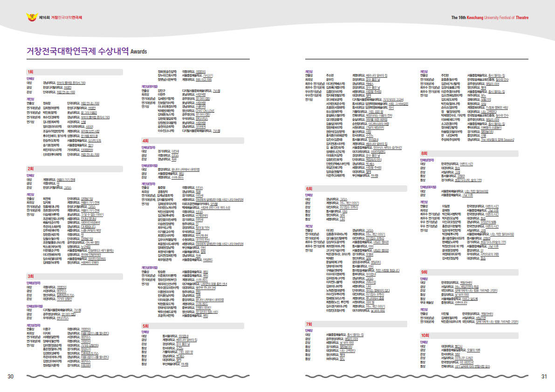Click the wavy line decoration on left page footer
The width and height of the screenshot is (555, 392).
coord(140,376)
